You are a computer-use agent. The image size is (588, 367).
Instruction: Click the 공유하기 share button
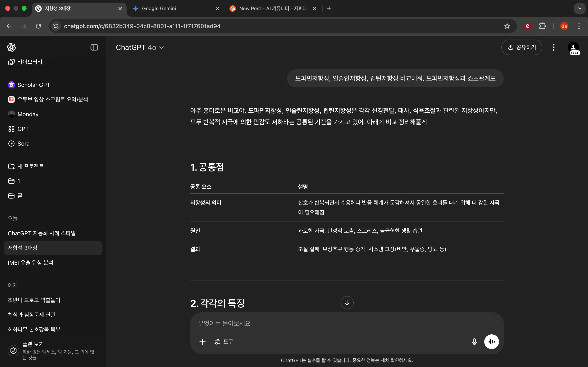point(521,47)
